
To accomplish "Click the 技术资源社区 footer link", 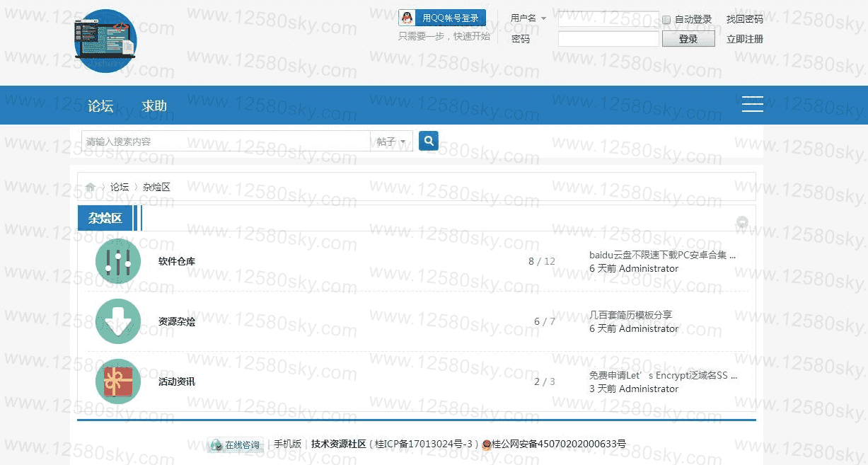I will coord(339,444).
